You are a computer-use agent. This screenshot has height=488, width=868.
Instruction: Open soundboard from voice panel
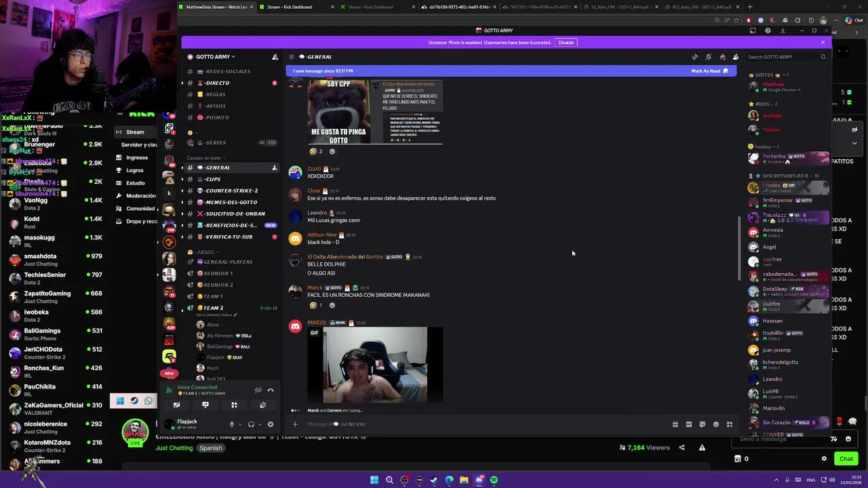[263, 405]
